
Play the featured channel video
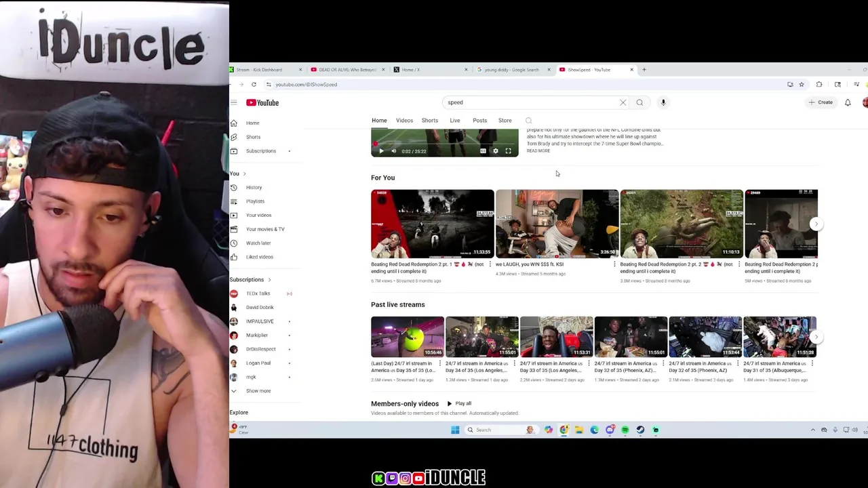[381, 151]
